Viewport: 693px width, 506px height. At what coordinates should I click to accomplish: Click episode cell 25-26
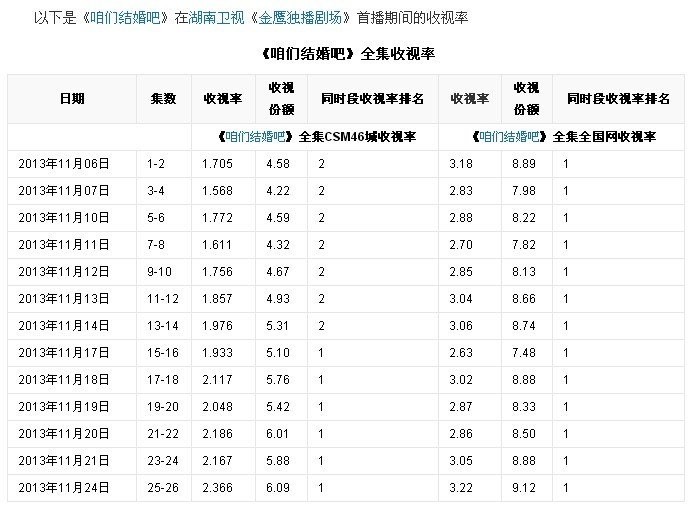pos(163,487)
